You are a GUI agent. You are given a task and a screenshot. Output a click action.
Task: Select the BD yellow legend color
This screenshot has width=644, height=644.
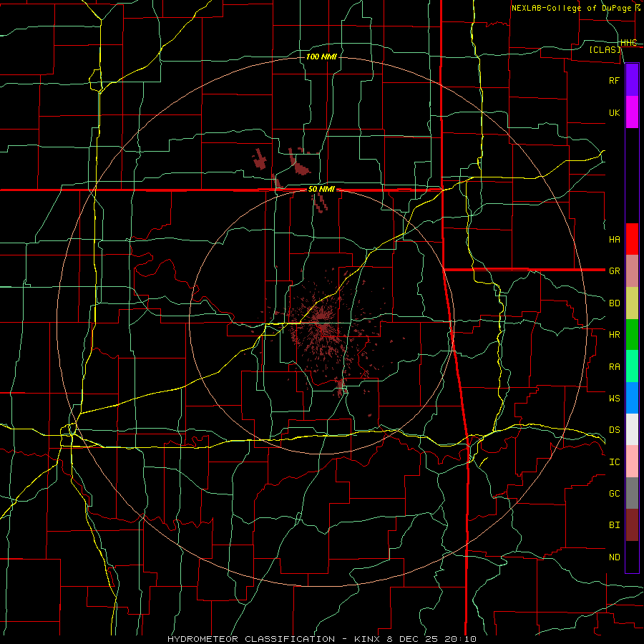(632, 303)
